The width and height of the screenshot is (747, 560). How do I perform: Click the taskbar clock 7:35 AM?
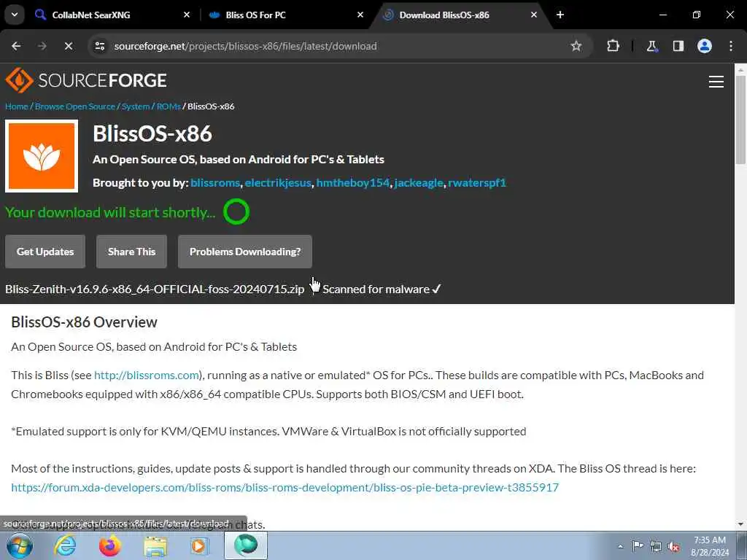pyautogui.click(x=710, y=540)
